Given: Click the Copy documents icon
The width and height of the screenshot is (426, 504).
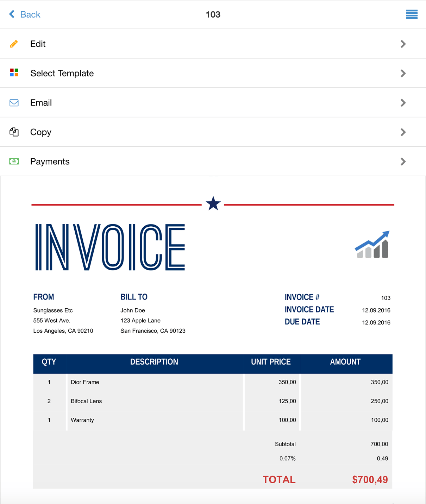Looking at the screenshot, I should coord(14,132).
